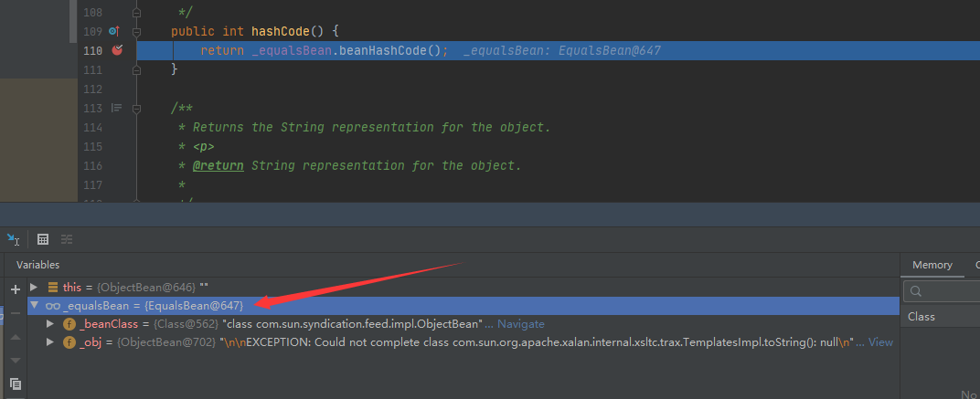Expand the 'this' ObjectBean@646 variable
980x399 pixels.
tap(35, 288)
